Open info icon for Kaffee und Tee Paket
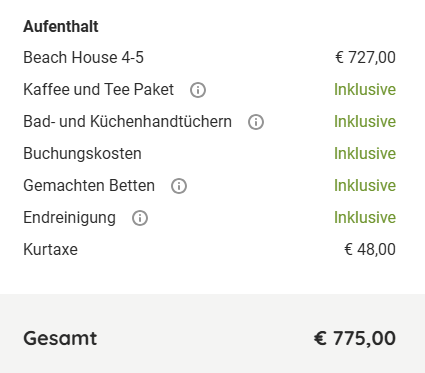The height and width of the screenshot is (373, 425). pyautogui.click(x=198, y=90)
